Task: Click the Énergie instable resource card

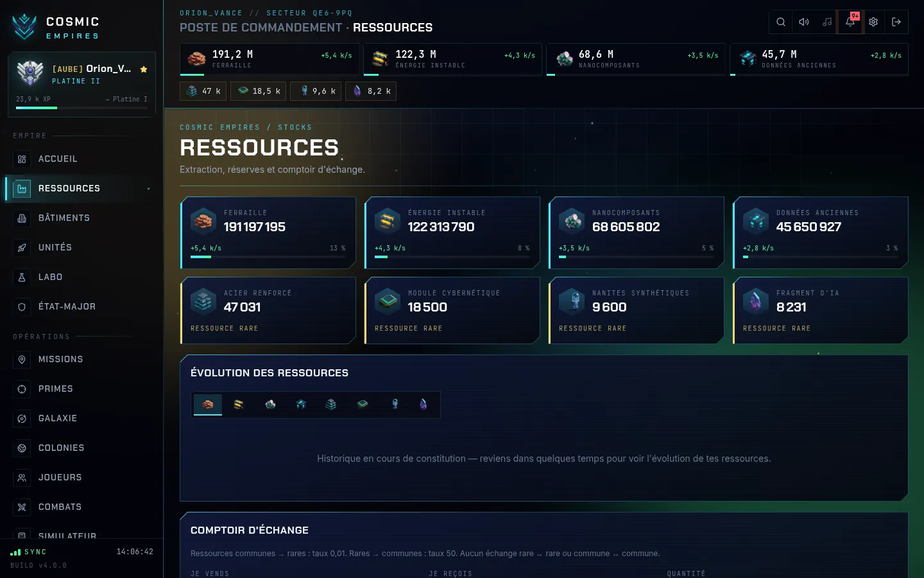Action: [x=452, y=232]
